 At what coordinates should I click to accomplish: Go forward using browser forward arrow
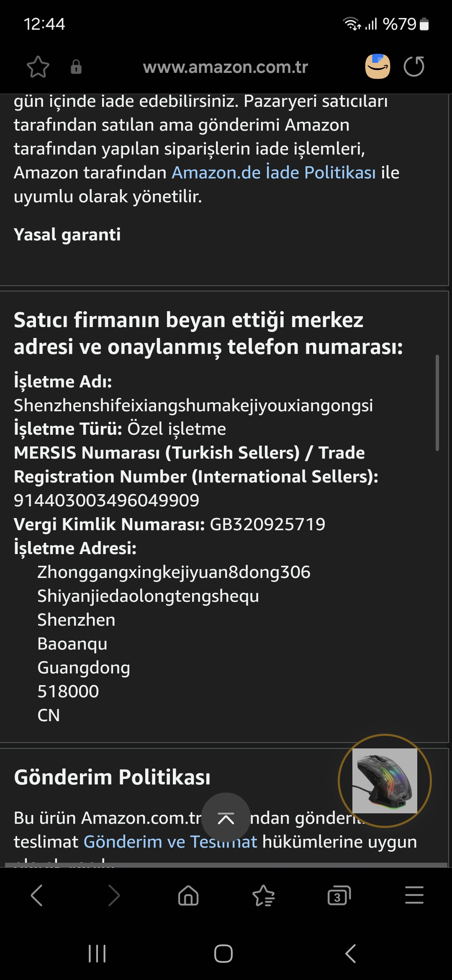(x=113, y=896)
